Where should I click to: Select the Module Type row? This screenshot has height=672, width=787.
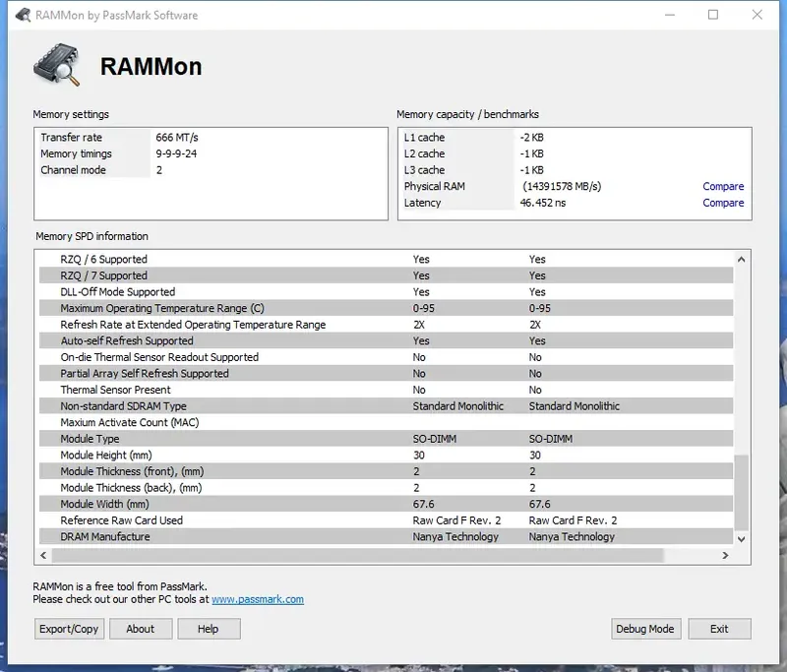click(386, 439)
